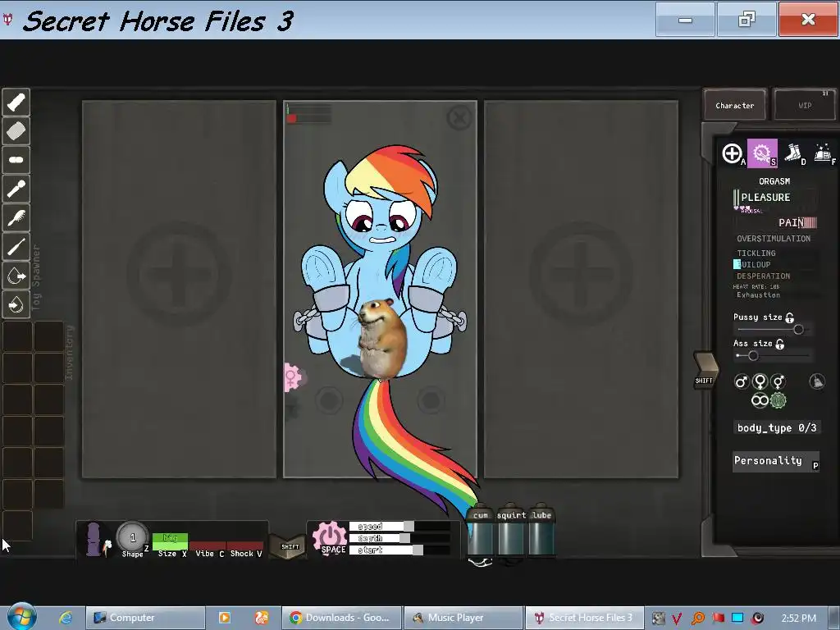Screen dimensions: 840x630
Task: Click the red flag tray icon
Action: (718, 619)
